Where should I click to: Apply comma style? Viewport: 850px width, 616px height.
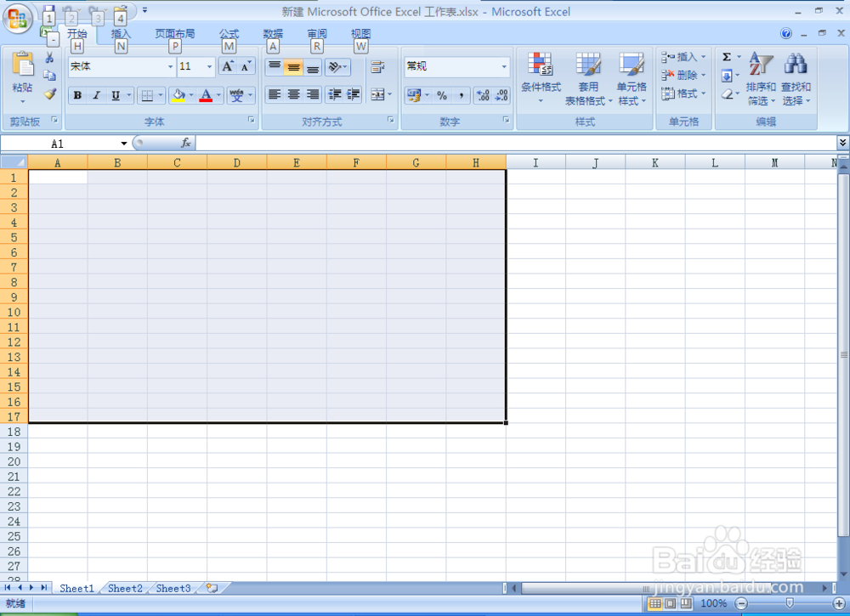click(461, 95)
